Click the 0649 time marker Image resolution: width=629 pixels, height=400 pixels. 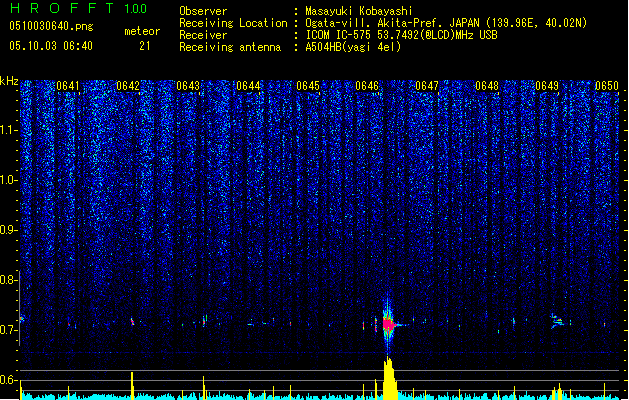click(547, 86)
